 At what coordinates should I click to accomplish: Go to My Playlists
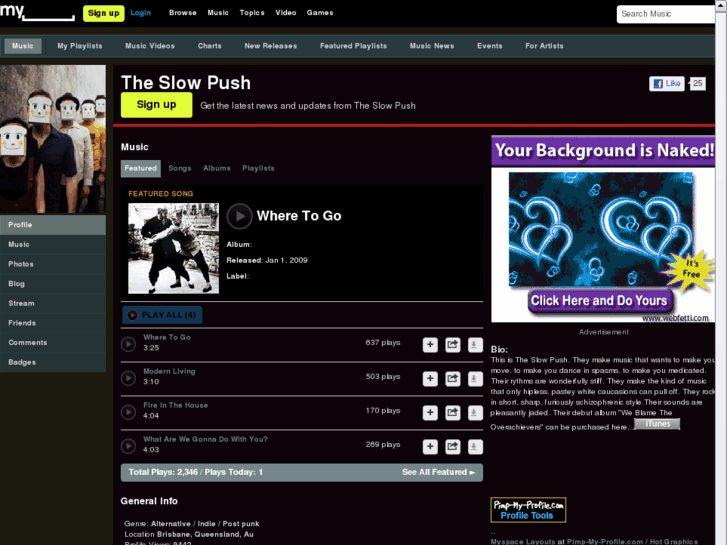tap(80, 46)
